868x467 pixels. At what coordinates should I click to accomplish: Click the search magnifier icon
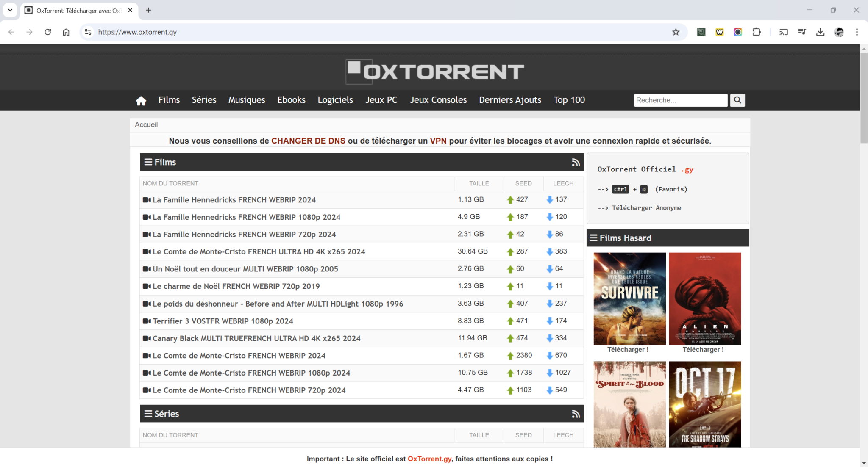[x=737, y=100]
